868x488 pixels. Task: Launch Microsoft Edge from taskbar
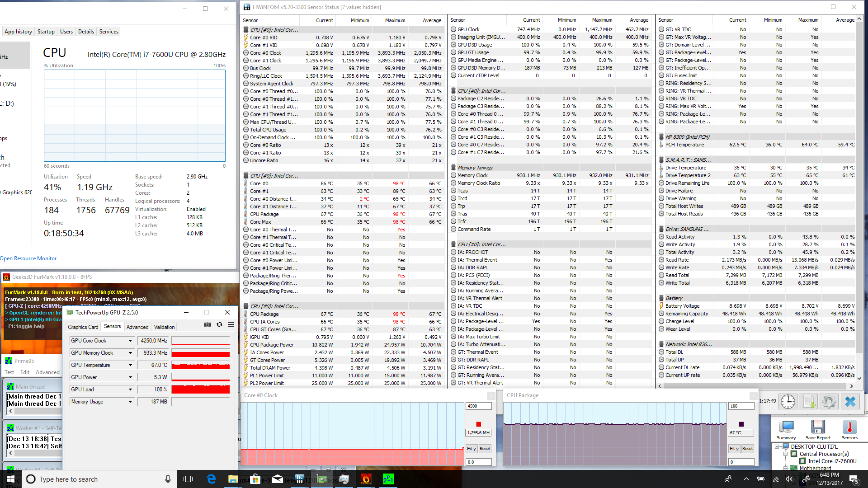point(211,479)
